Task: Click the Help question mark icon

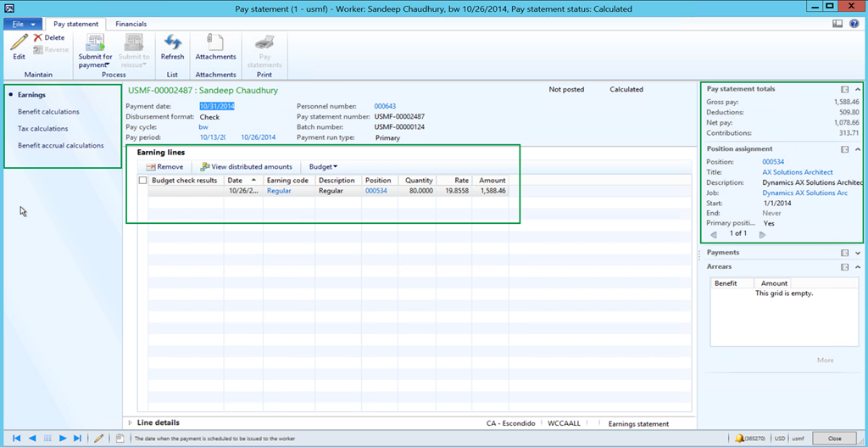Action: click(x=854, y=24)
